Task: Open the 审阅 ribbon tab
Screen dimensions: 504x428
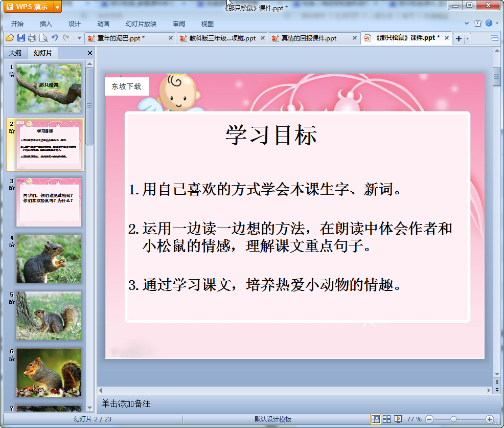Action: (x=179, y=24)
